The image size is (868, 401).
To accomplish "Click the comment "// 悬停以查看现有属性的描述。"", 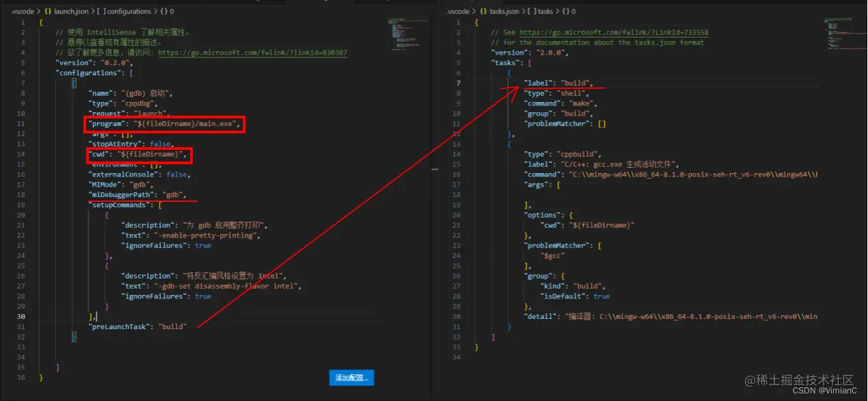I will tap(110, 42).
